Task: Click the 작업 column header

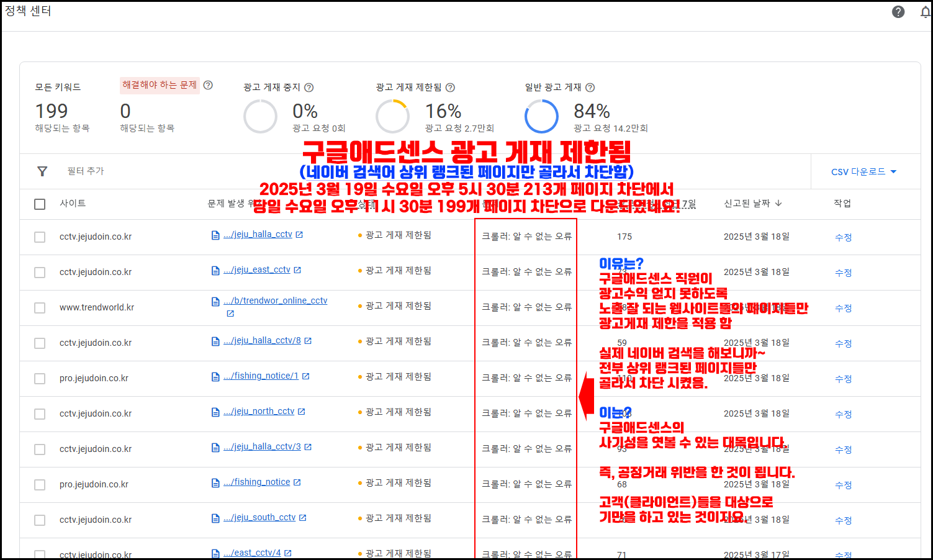Action: pos(842,204)
